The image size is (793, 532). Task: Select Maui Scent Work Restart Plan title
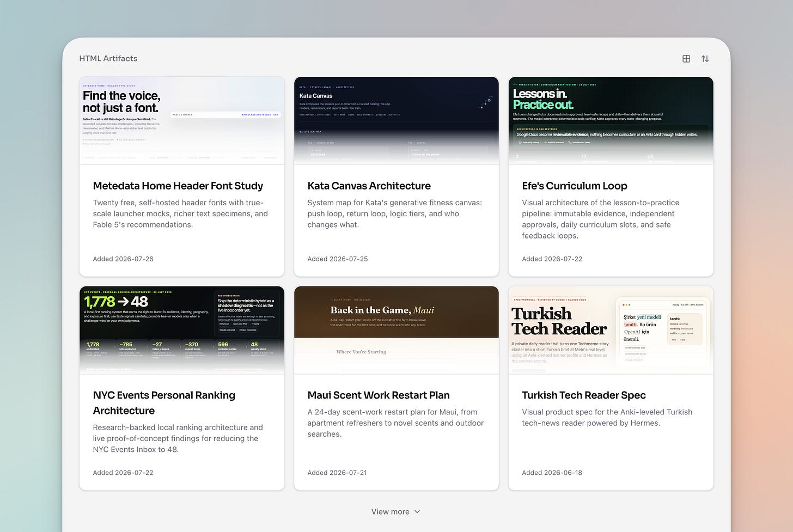point(379,395)
